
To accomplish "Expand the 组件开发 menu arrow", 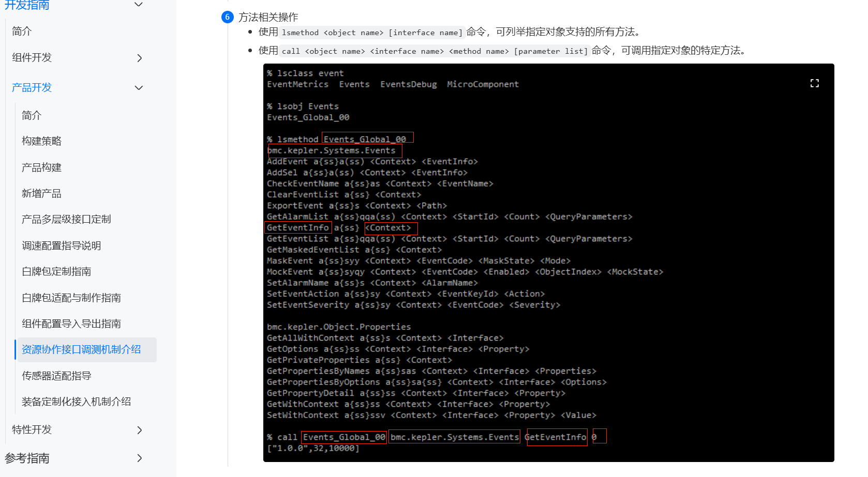I will coord(139,58).
